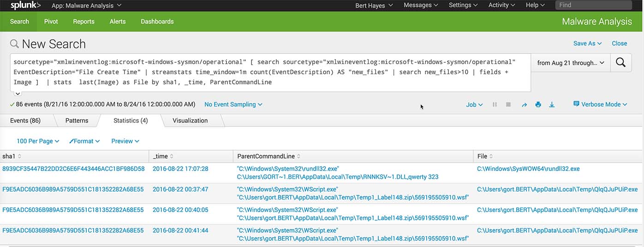Print the search results
This screenshot has width=644, height=247.
click(x=538, y=105)
